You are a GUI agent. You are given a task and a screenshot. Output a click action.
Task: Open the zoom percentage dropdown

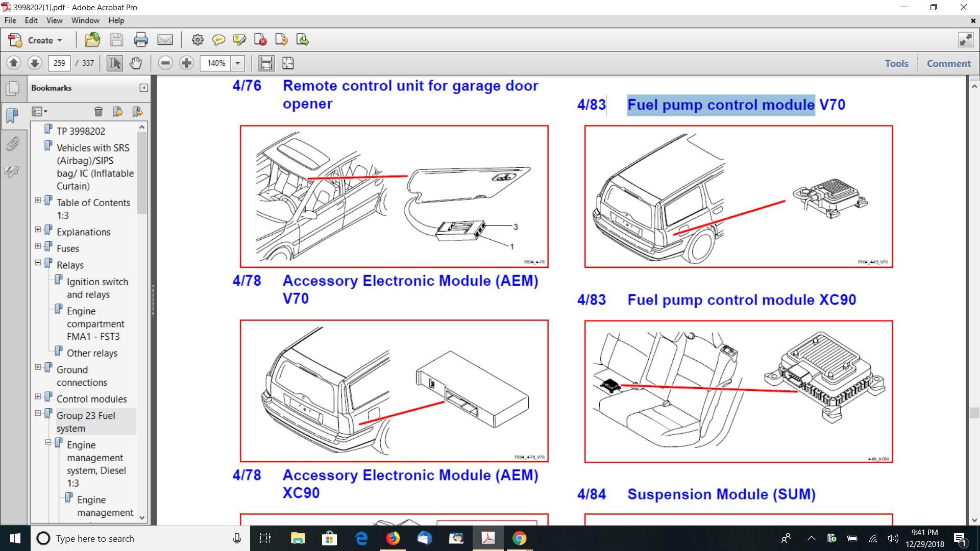click(x=238, y=63)
